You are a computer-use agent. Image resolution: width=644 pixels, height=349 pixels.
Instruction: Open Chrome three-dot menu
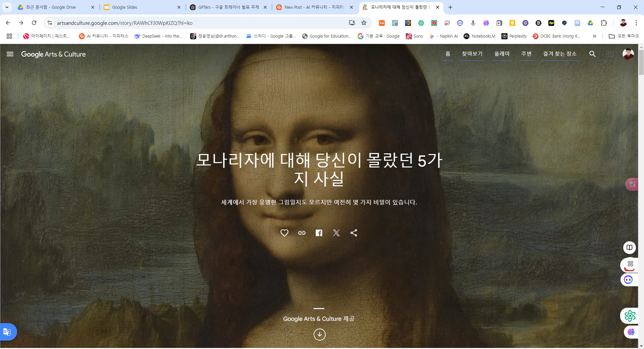(x=636, y=23)
